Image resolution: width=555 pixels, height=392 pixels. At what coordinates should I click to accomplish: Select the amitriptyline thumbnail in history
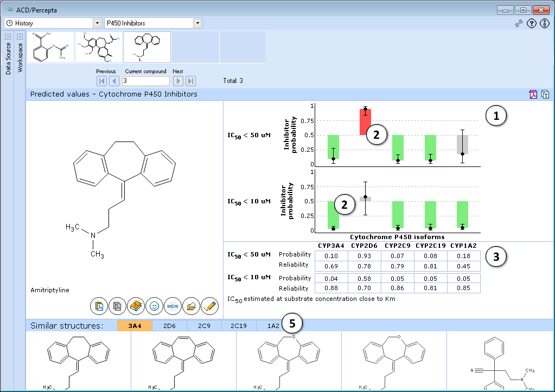pos(147,47)
